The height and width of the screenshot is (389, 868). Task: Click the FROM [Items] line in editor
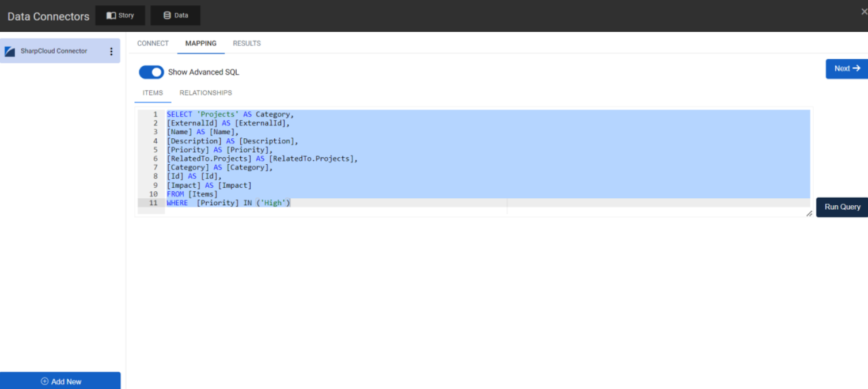tap(192, 194)
